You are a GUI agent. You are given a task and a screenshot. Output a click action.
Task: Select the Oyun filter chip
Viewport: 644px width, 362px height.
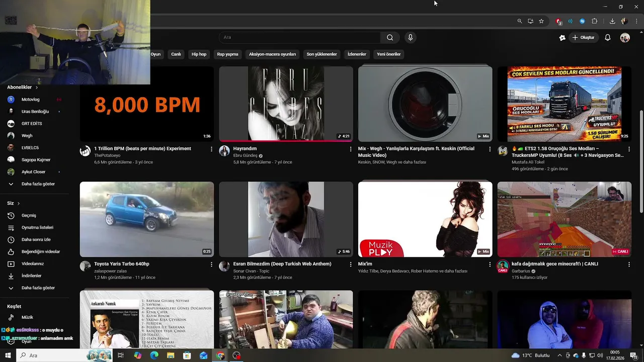tap(155, 54)
